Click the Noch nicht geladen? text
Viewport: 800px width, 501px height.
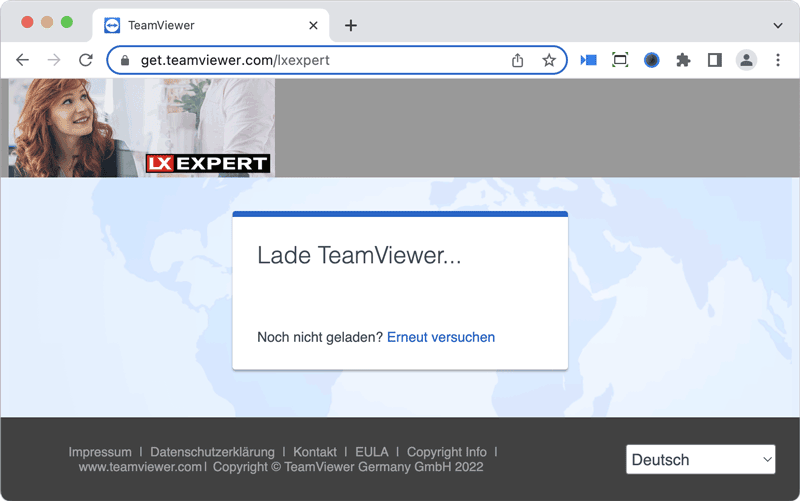(x=320, y=337)
